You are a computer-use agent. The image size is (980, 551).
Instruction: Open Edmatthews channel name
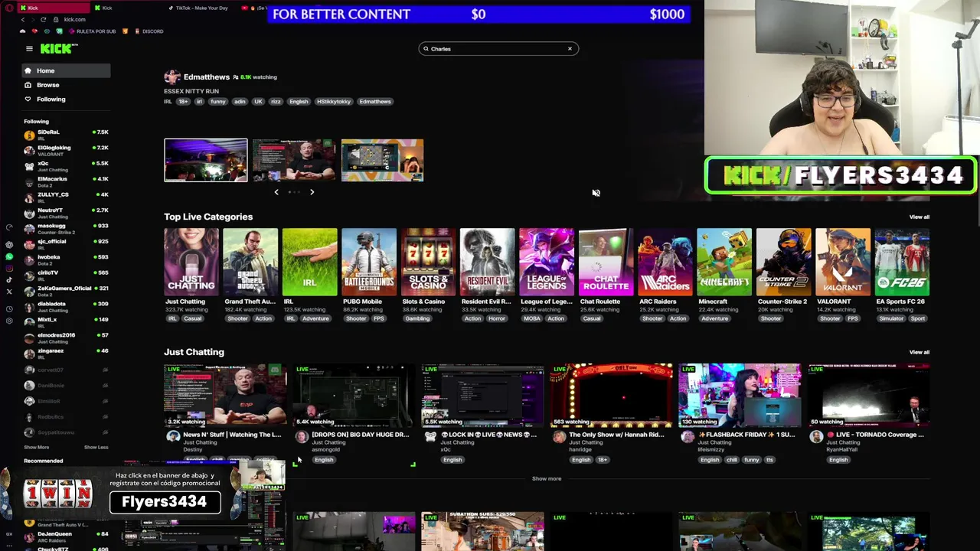(206, 77)
